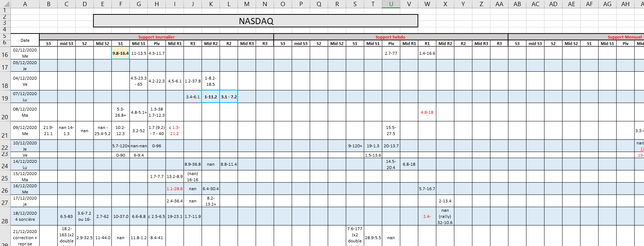Click the 18/12/2020 4 sorcière date cell
The image size is (644, 246).
tap(25, 216)
